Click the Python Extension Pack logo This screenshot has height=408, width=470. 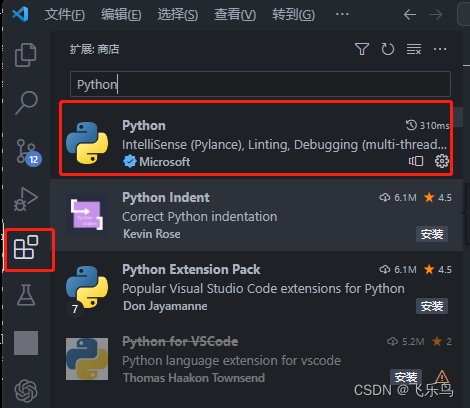[87, 287]
